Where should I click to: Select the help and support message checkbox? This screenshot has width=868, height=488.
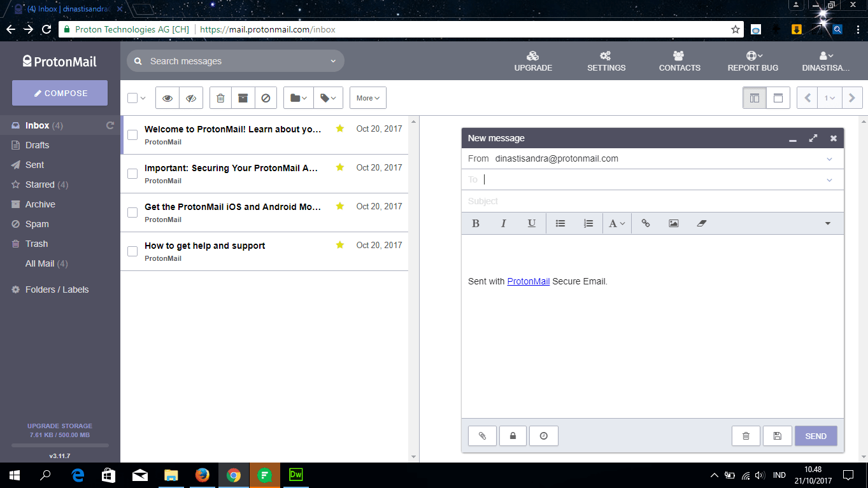tap(132, 251)
